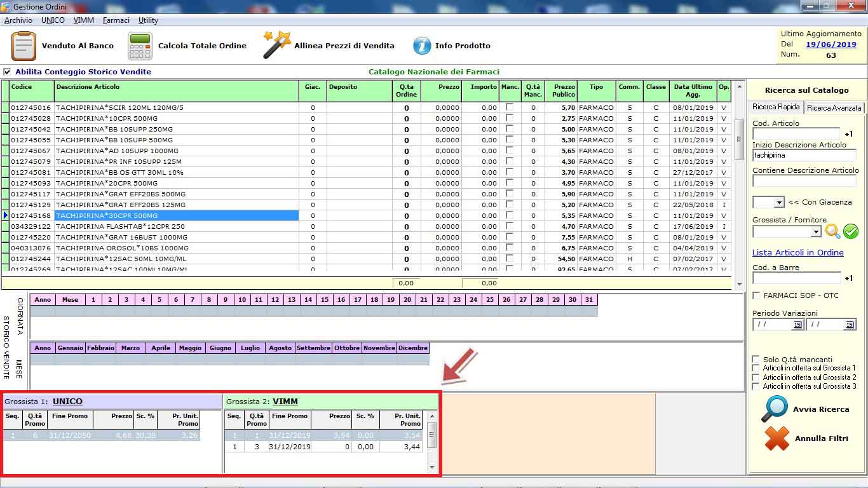The image size is (868, 488).
Task: Check Solo Q.tà mancanti option
Action: pyautogui.click(x=756, y=359)
